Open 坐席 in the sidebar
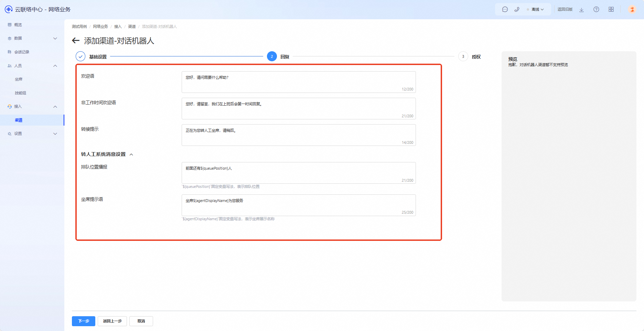 19,79
